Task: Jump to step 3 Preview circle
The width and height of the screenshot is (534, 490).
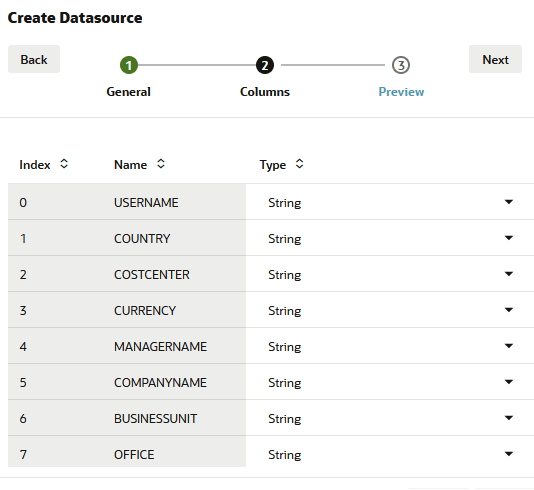Action: tap(401, 65)
